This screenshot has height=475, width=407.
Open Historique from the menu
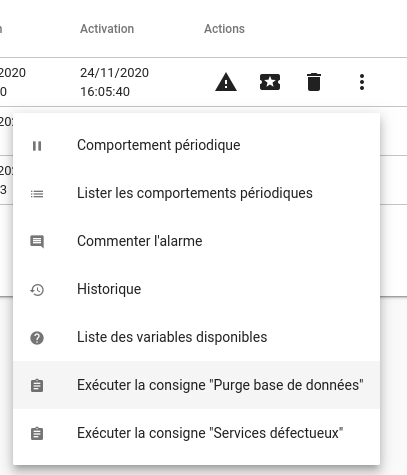[x=196, y=290]
